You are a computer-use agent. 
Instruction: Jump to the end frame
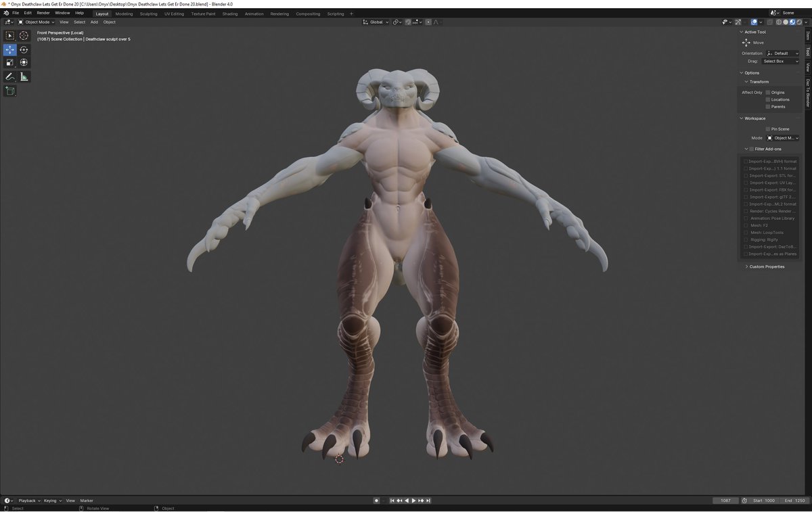428,501
